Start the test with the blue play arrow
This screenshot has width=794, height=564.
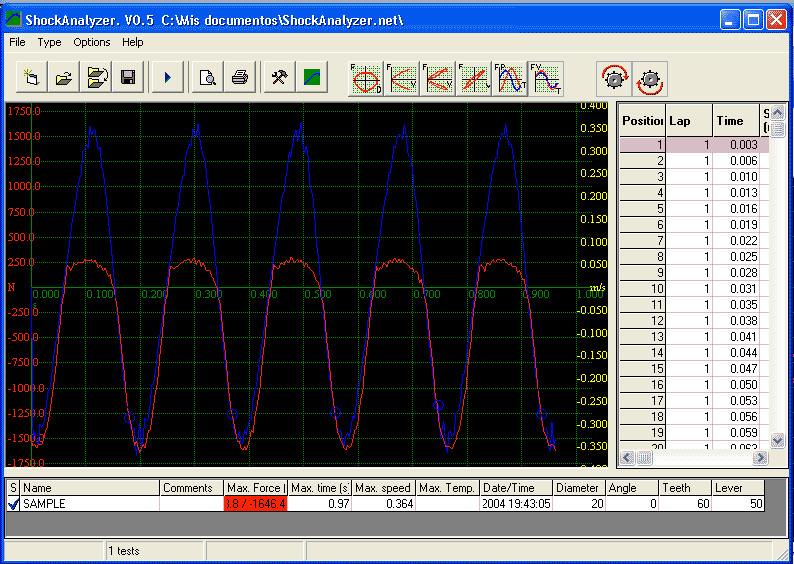(x=168, y=77)
